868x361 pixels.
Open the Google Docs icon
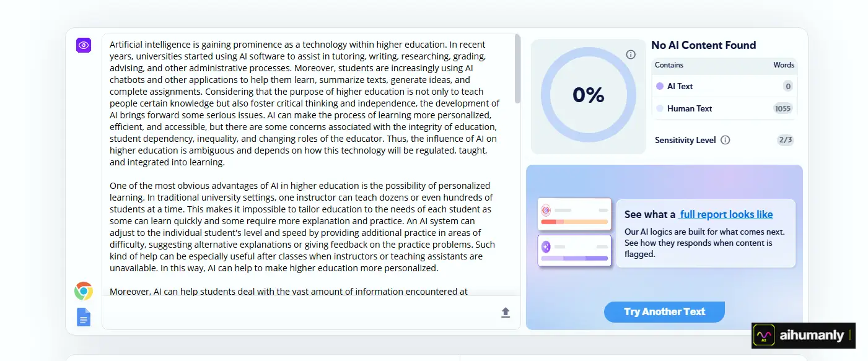coord(84,317)
